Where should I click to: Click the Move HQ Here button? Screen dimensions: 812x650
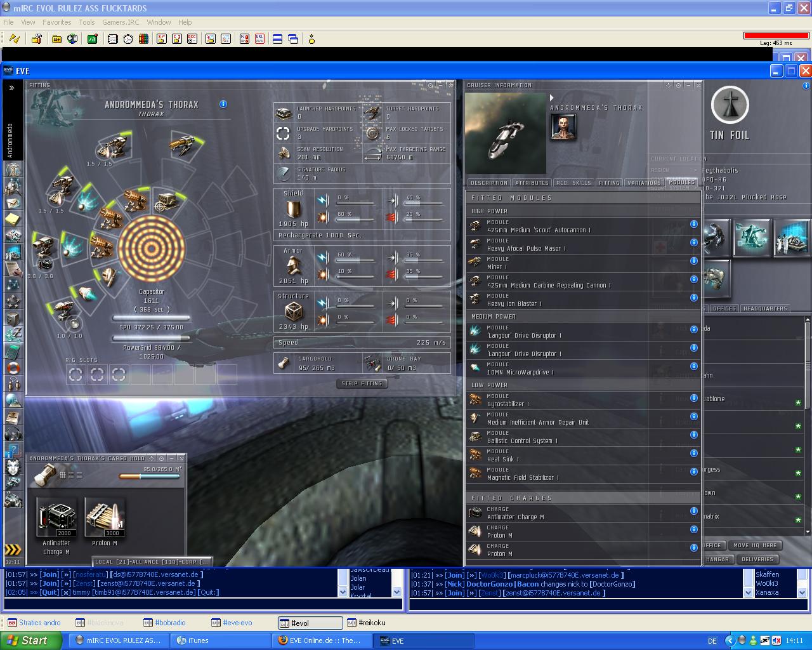(755, 545)
